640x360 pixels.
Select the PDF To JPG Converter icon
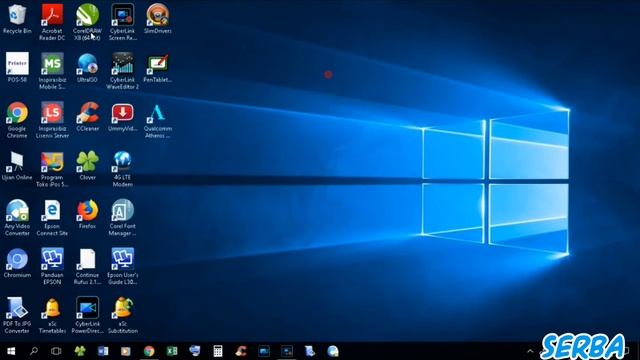tap(17, 315)
